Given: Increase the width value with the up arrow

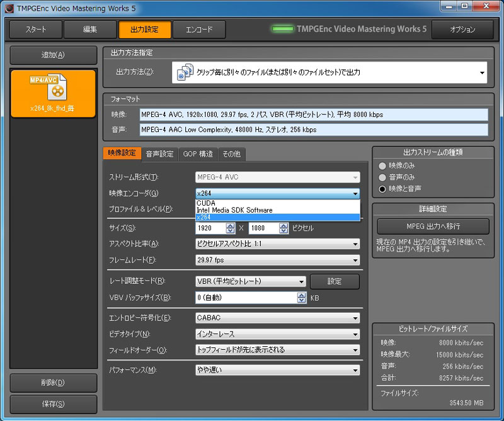Looking at the screenshot, I should (230, 225).
